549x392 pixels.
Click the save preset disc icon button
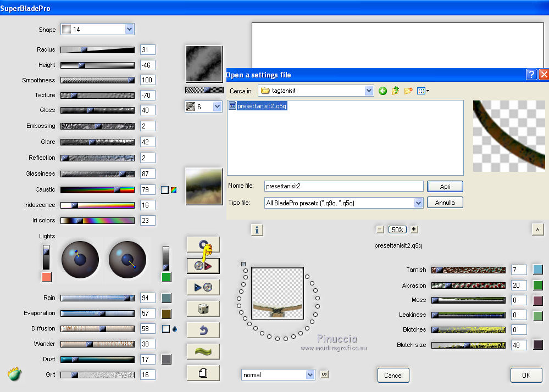[203, 287]
